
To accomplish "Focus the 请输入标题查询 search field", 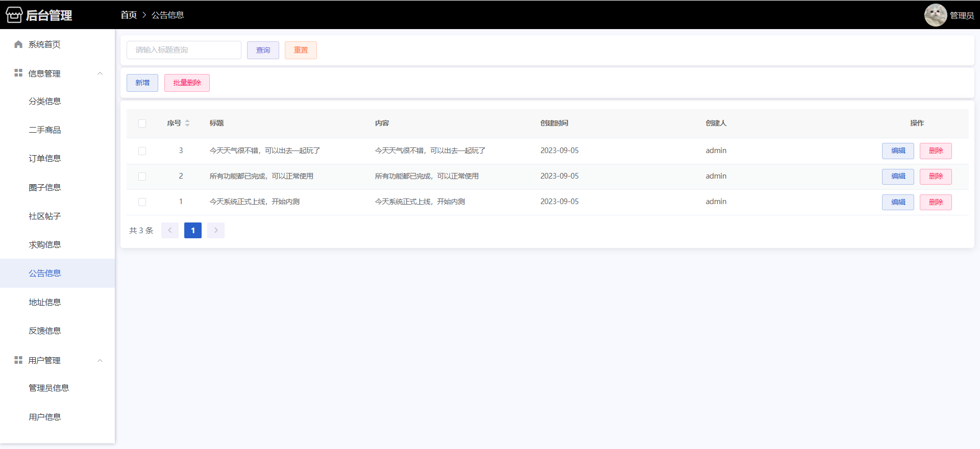I will 184,50.
